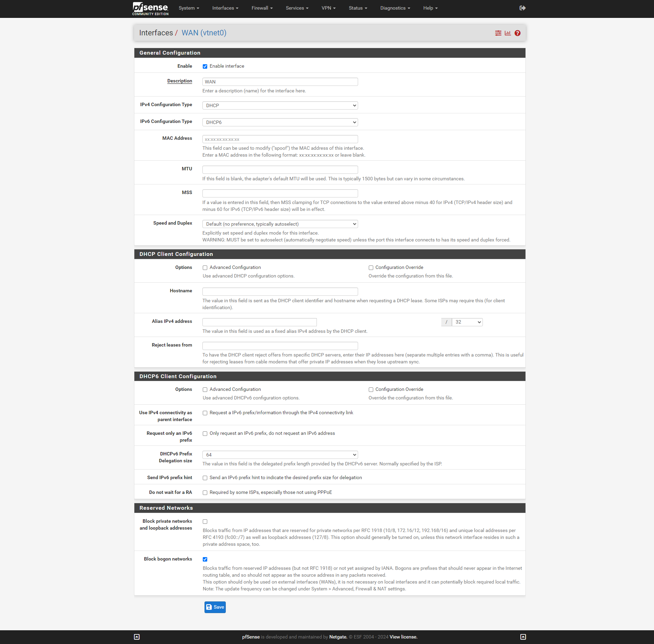
Task: Enable Block private networks checkbox
Action: click(205, 521)
